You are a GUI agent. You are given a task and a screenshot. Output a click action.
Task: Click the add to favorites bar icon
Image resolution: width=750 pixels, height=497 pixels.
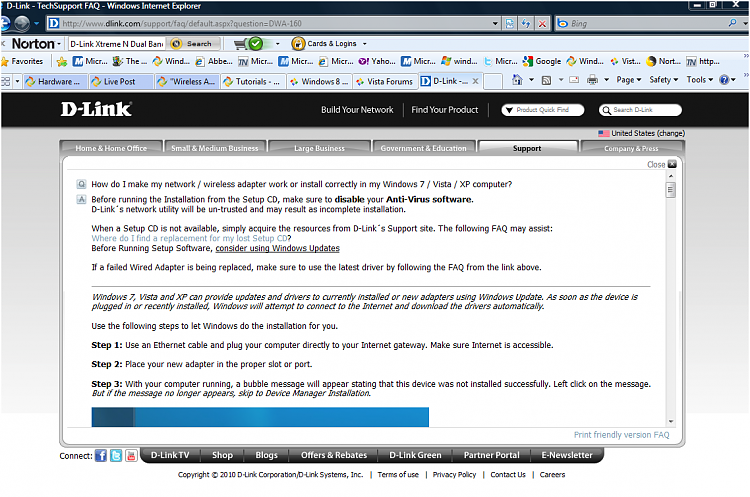click(61, 61)
